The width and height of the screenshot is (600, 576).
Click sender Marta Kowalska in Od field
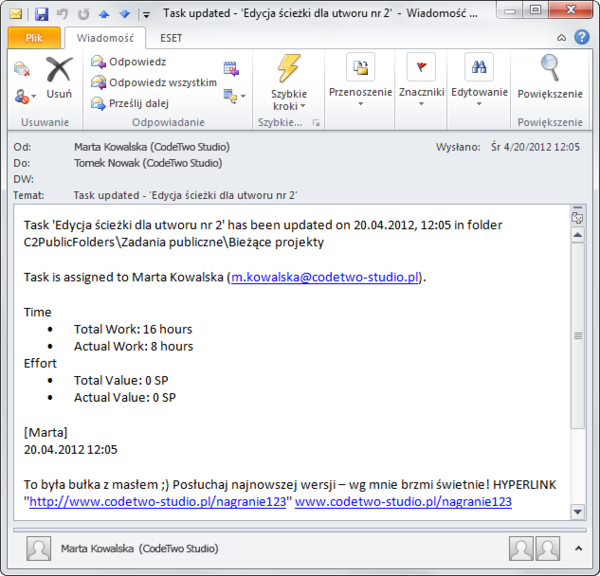tap(152, 147)
